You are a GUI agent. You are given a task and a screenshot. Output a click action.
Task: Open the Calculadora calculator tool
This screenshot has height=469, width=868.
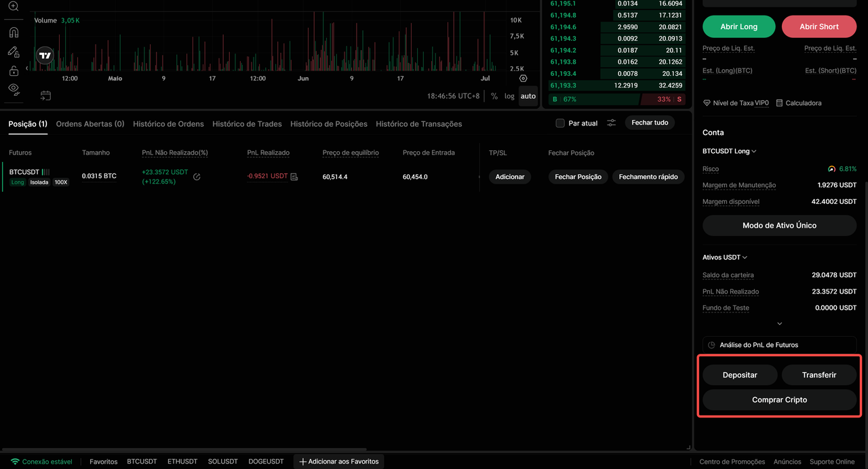coord(799,103)
